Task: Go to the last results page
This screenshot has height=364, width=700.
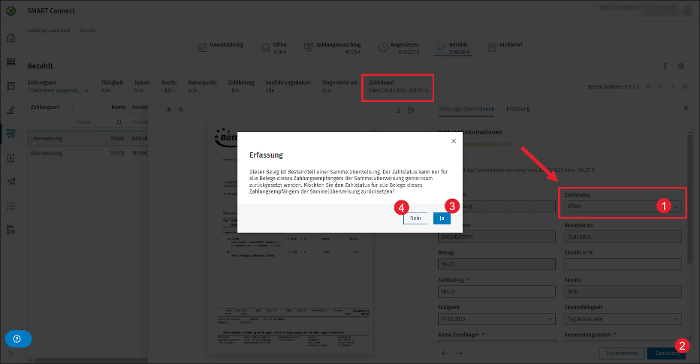Action: [684, 87]
